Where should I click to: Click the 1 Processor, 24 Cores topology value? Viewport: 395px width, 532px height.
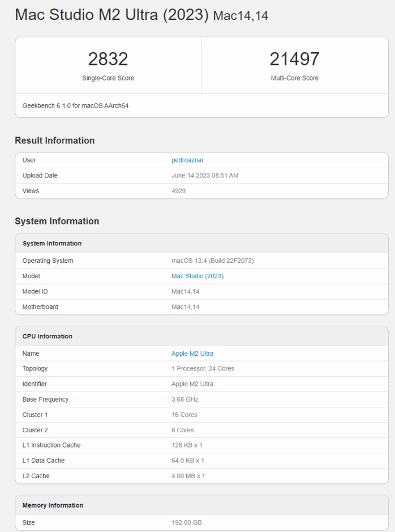pos(203,369)
